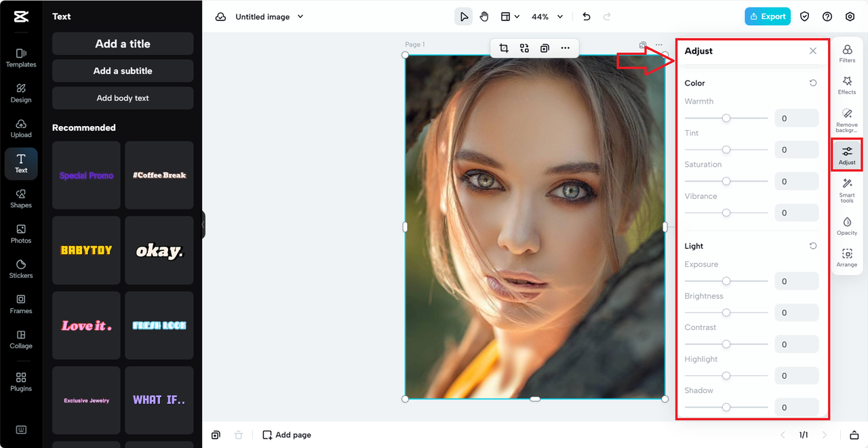Click the Shadow value field
Viewport: 868px width, 448px height.
click(x=797, y=407)
